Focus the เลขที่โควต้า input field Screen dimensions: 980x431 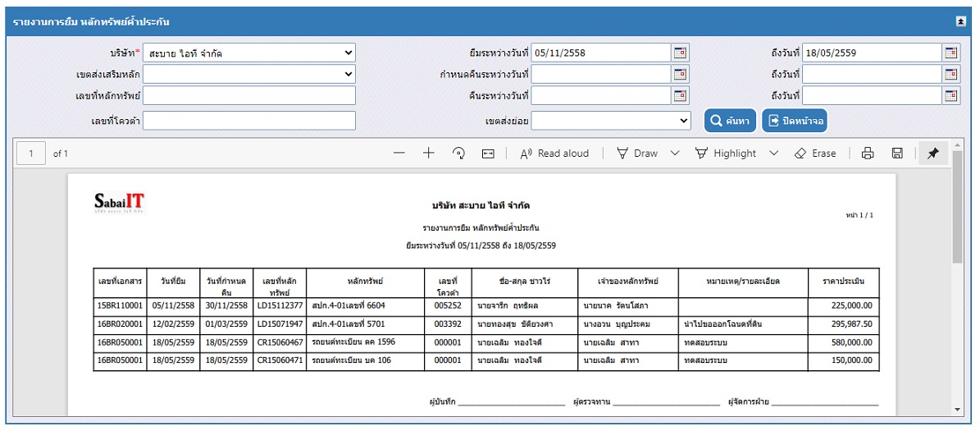click(249, 120)
